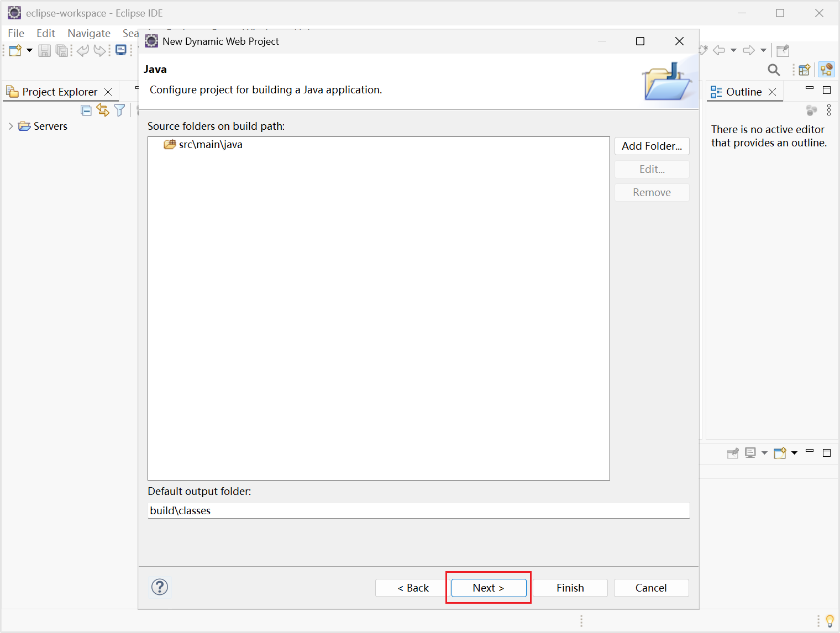Select the Project Explorer tab
This screenshot has width=840, height=633.
pyautogui.click(x=60, y=92)
